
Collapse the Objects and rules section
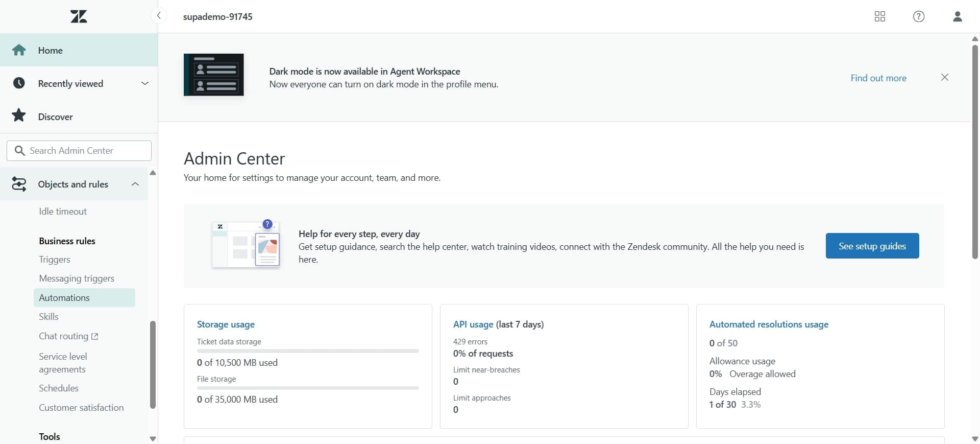[x=135, y=184]
